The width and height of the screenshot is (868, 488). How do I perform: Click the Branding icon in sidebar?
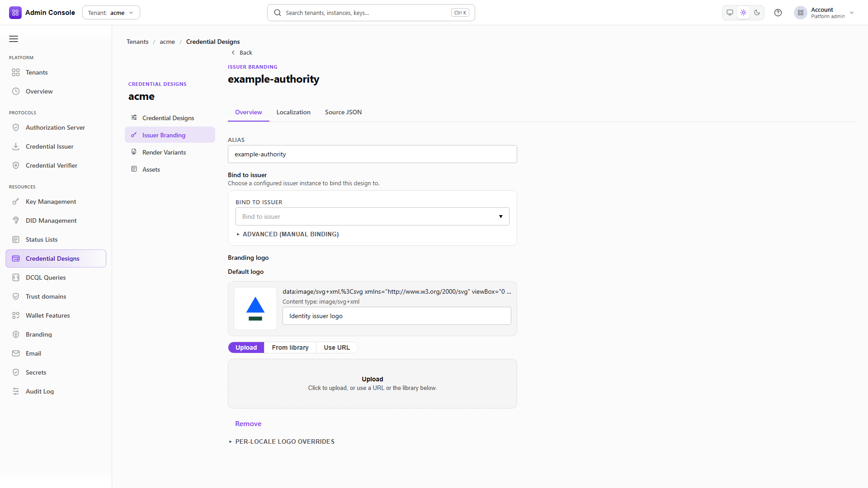pos(16,334)
